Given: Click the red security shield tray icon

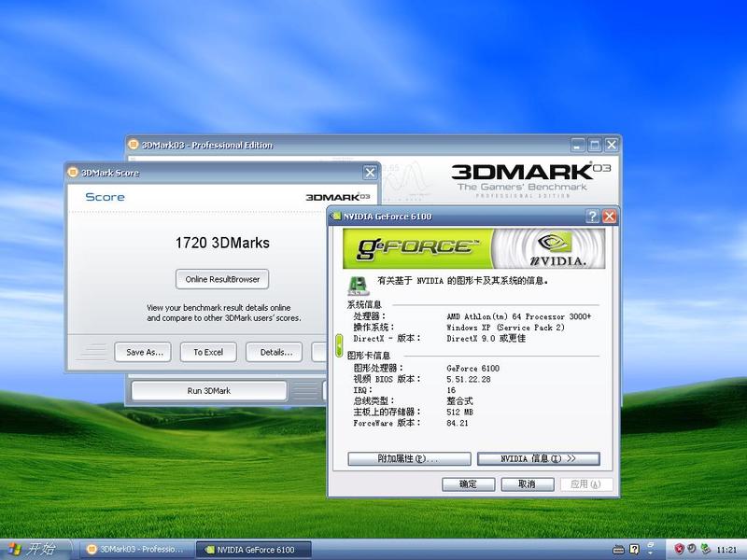Looking at the screenshot, I should [x=680, y=549].
